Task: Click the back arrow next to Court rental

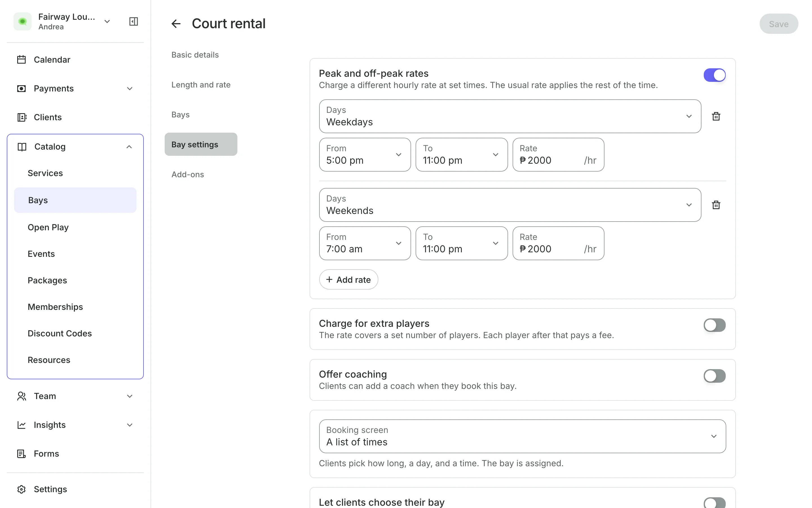Action: tap(176, 24)
